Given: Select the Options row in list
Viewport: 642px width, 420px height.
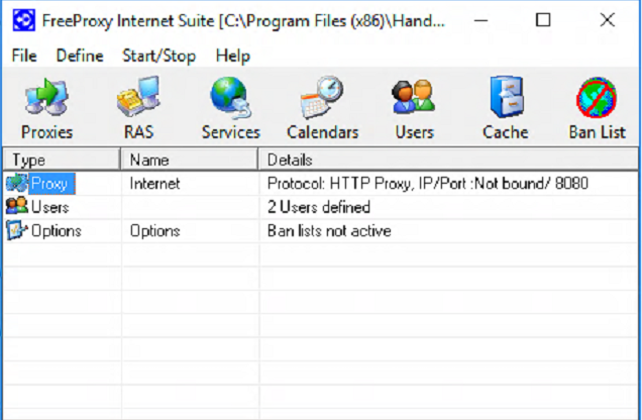Looking at the screenshot, I should pos(56,231).
